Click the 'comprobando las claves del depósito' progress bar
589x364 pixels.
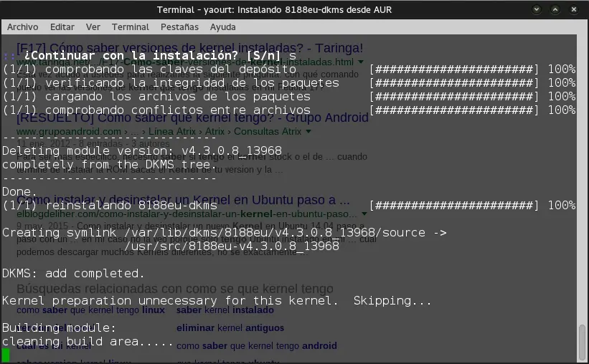click(x=454, y=69)
